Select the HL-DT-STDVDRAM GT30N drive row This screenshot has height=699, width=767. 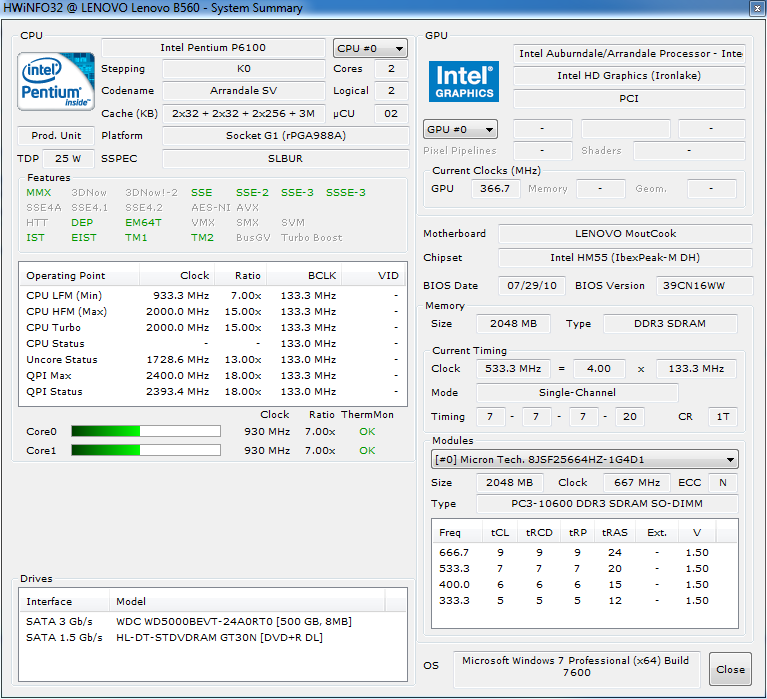[213, 637]
